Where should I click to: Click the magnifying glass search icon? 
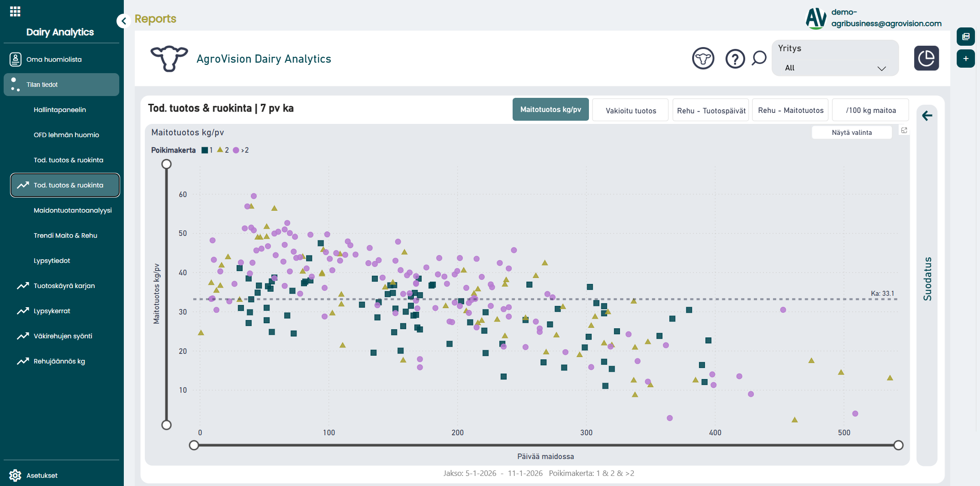click(759, 58)
